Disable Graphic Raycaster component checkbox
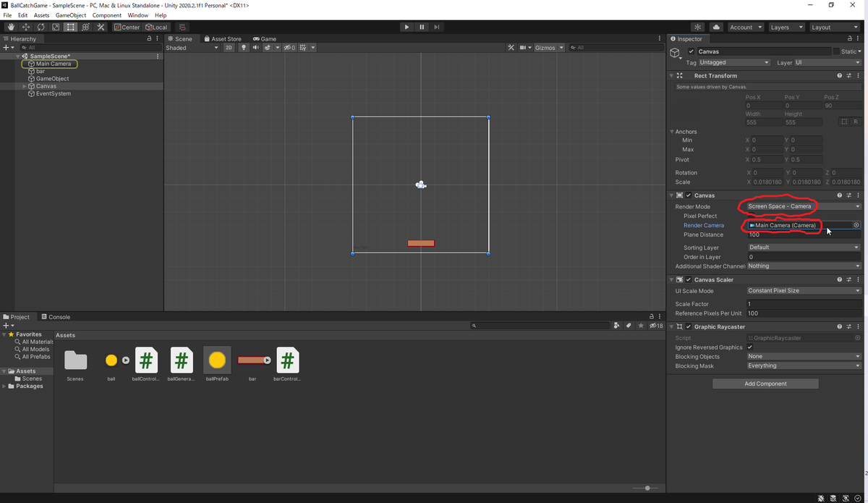868x503 pixels. [x=689, y=326]
